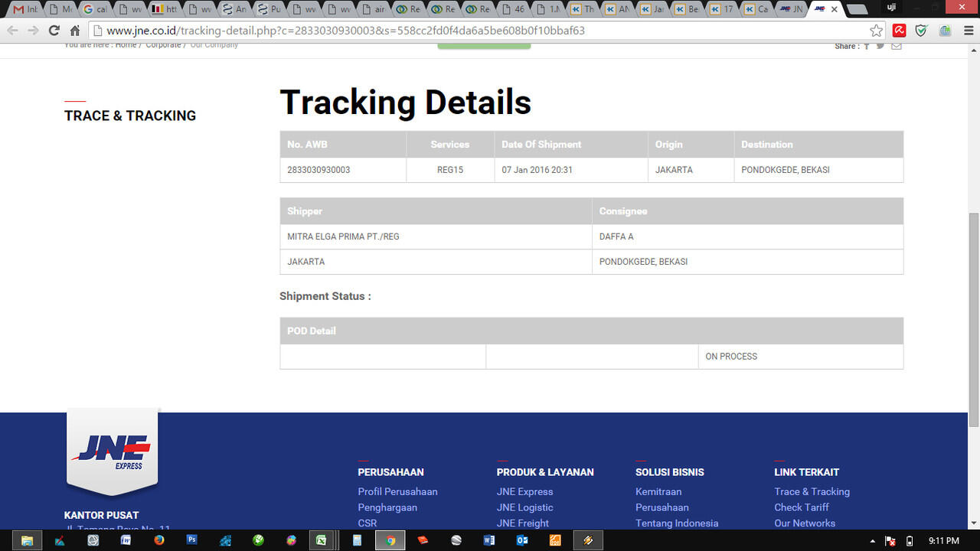The height and width of the screenshot is (551, 980).
Task: Open the CSR footer link
Action: [367, 523]
